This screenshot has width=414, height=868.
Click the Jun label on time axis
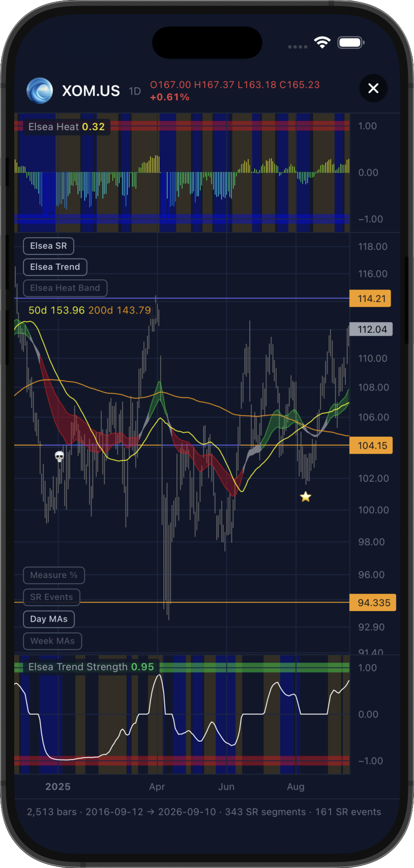(x=226, y=787)
